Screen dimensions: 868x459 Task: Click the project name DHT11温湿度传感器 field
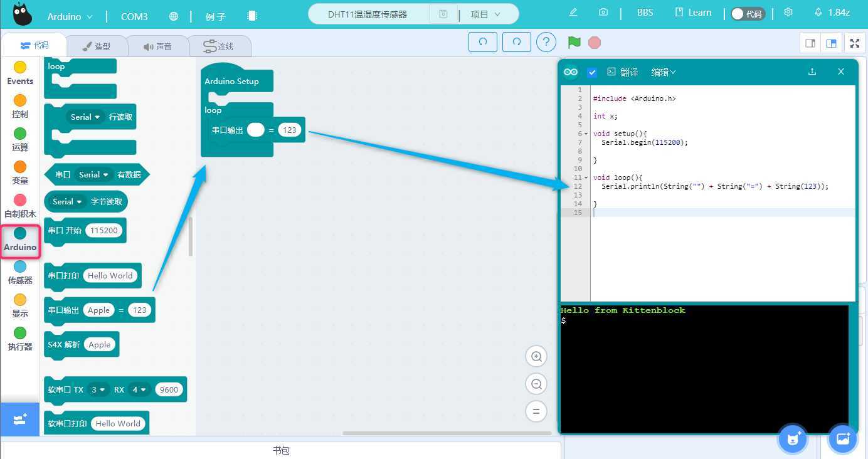coord(368,14)
